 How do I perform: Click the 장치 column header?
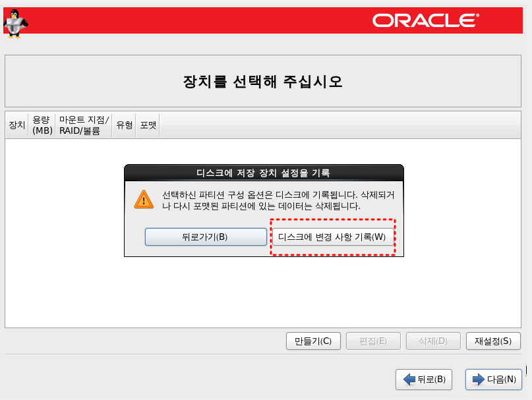[17, 125]
